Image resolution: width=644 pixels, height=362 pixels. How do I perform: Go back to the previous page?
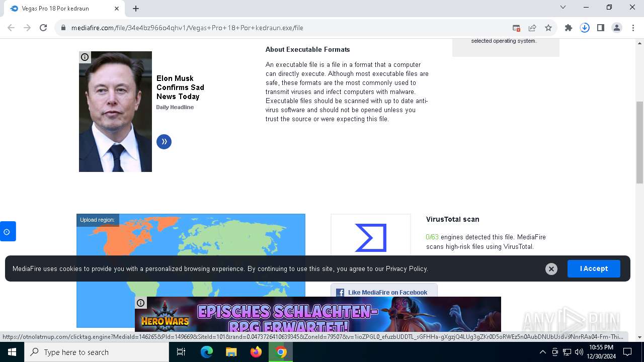[x=11, y=28]
